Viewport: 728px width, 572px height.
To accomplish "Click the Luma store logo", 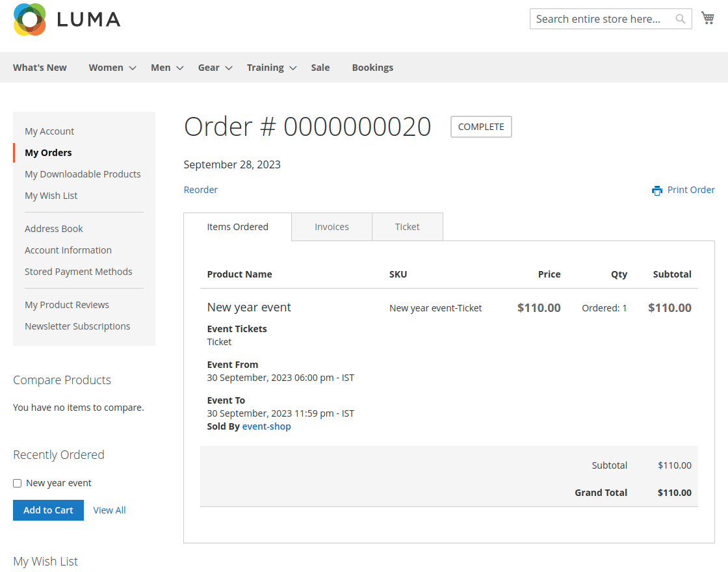I will tap(66, 19).
